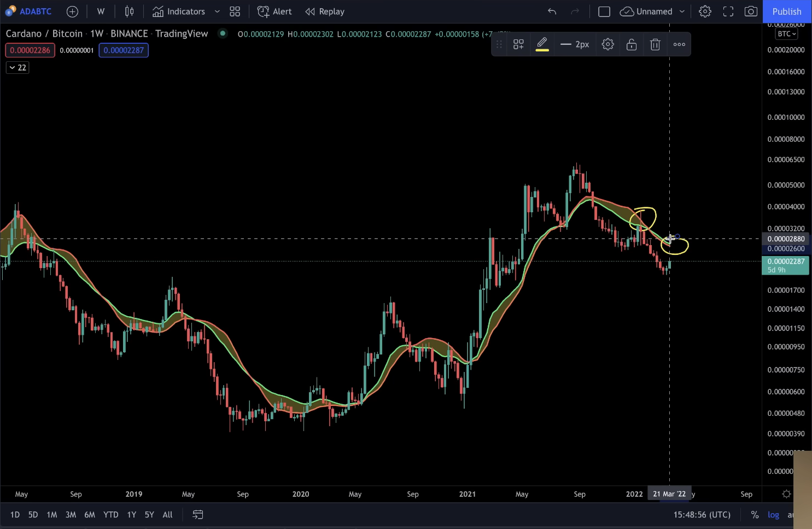
Task: Open the Unnamed layout cloud save
Action: [x=646, y=11]
